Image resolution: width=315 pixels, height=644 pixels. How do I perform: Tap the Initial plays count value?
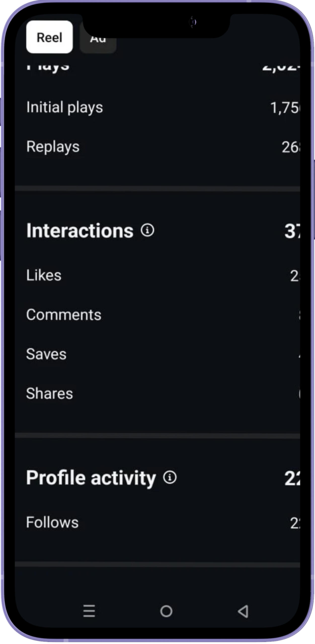point(285,108)
